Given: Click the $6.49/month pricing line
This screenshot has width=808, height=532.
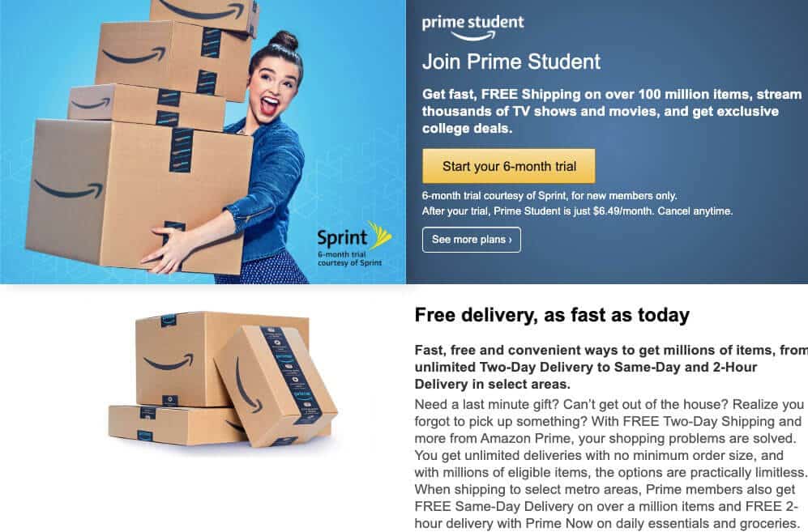Looking at the screenshot, I should pos(577,211).
